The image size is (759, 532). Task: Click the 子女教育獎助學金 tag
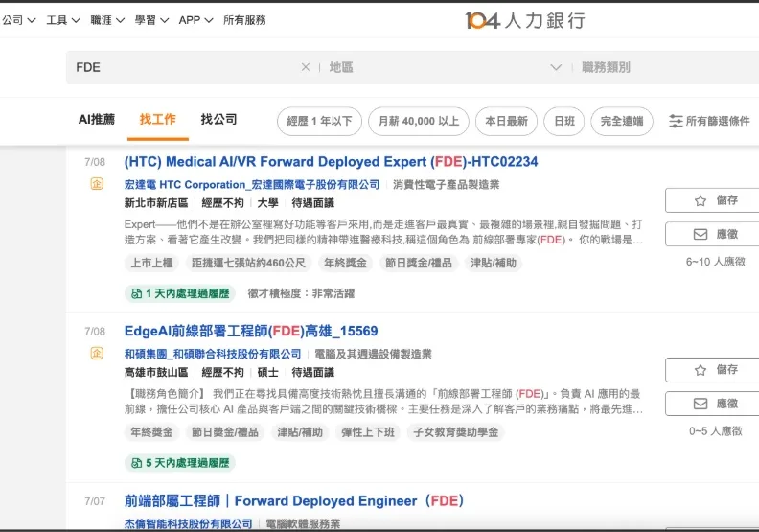coord(455,432)
